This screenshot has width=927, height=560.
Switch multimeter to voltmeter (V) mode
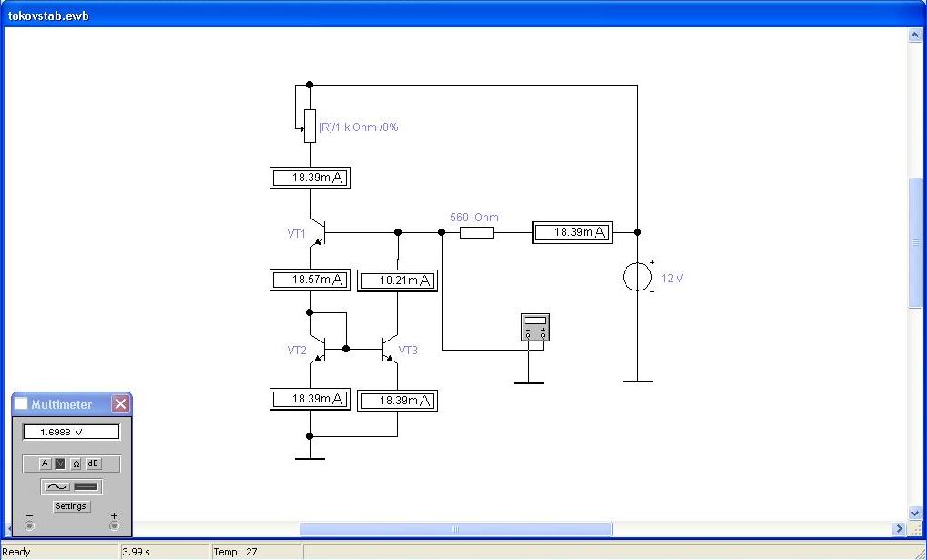point(60,463)
